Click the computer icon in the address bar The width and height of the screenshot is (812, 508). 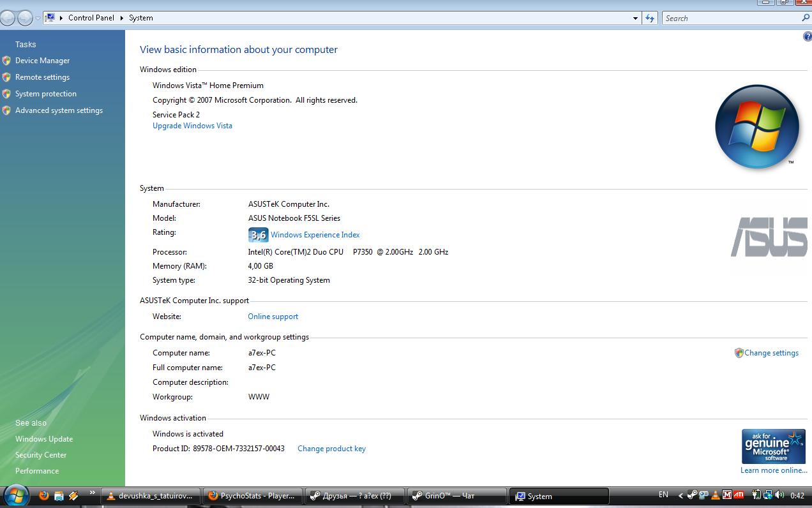tap(50, 18)
